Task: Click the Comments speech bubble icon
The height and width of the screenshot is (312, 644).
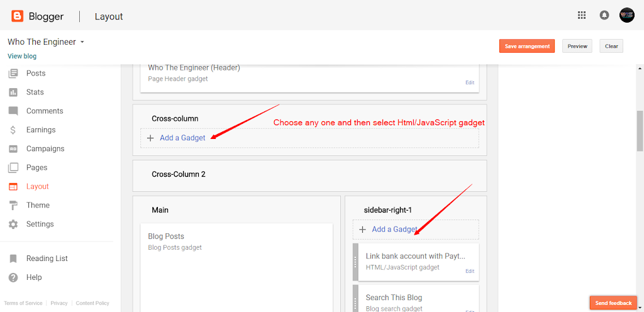Action: point(13,111)
